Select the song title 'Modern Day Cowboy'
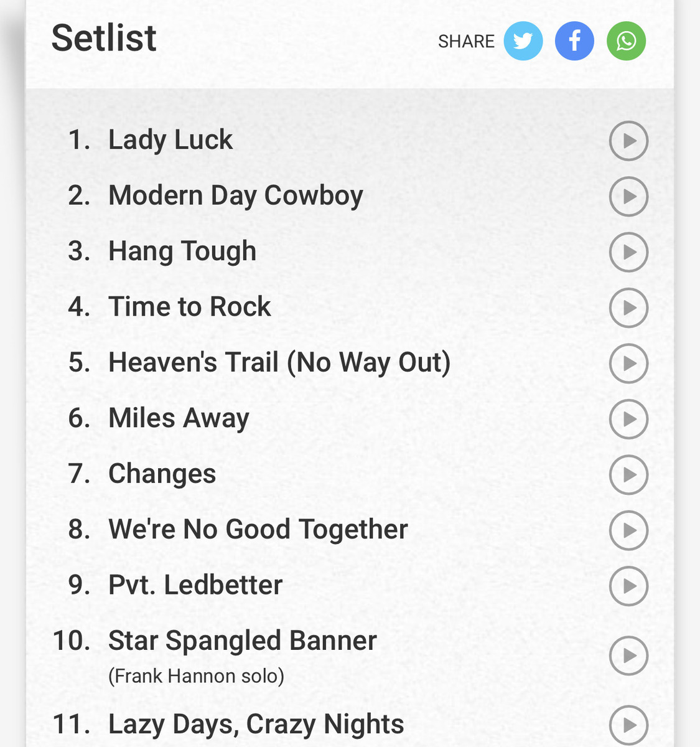The height and width of the screenshot is (747, 700). (x=235, y=196)
